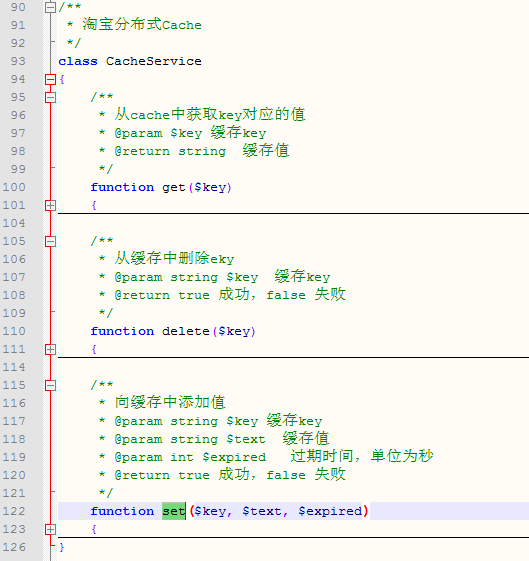Image resolution: width=529 pixels, height=561 pixels.
Task: Collapse the doc comment fold at line 115
Action: (50, 385)
